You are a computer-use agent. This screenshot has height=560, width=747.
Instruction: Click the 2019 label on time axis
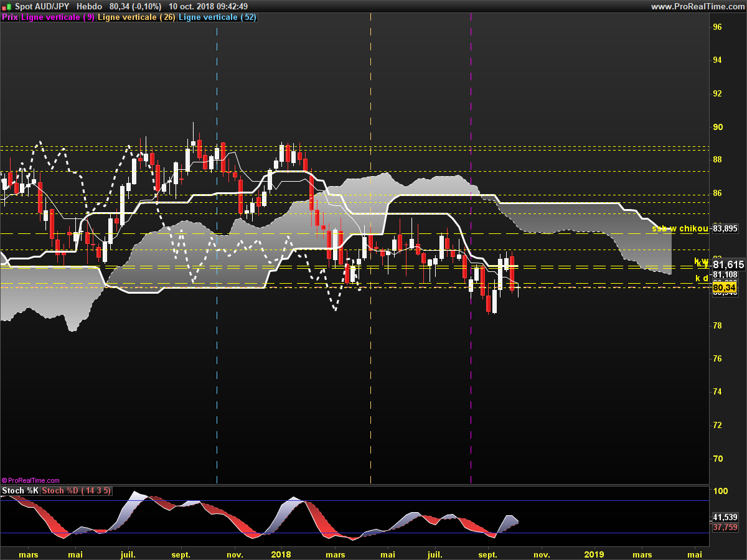pyautogui.click(x=594, y=554)
